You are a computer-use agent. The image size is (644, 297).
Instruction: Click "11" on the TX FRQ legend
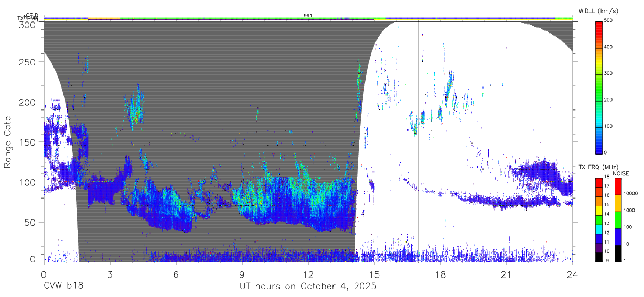(x=606, y=242)
